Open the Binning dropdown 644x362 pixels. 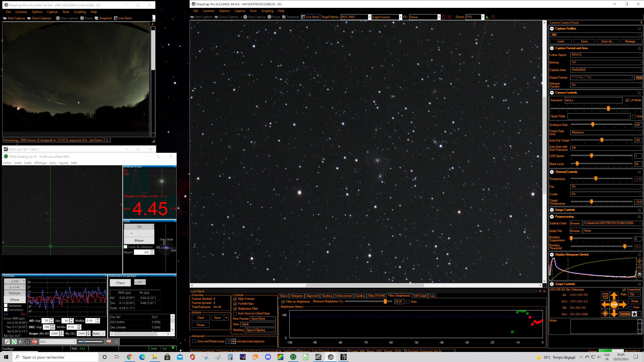click(606, 62)
